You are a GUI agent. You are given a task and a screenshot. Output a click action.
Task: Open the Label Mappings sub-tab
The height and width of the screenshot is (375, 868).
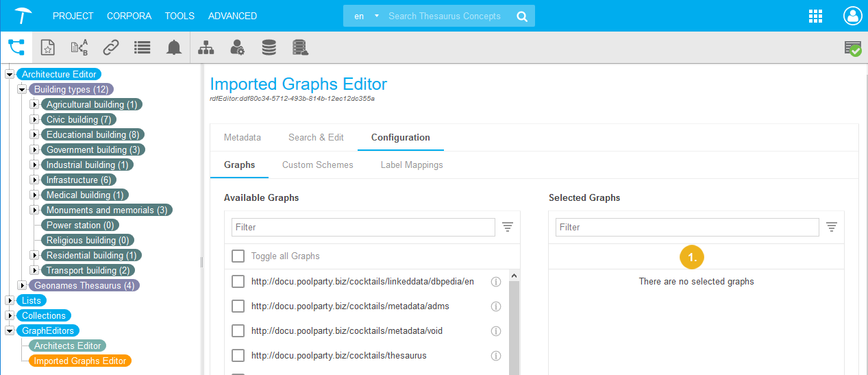coord(411,165)
